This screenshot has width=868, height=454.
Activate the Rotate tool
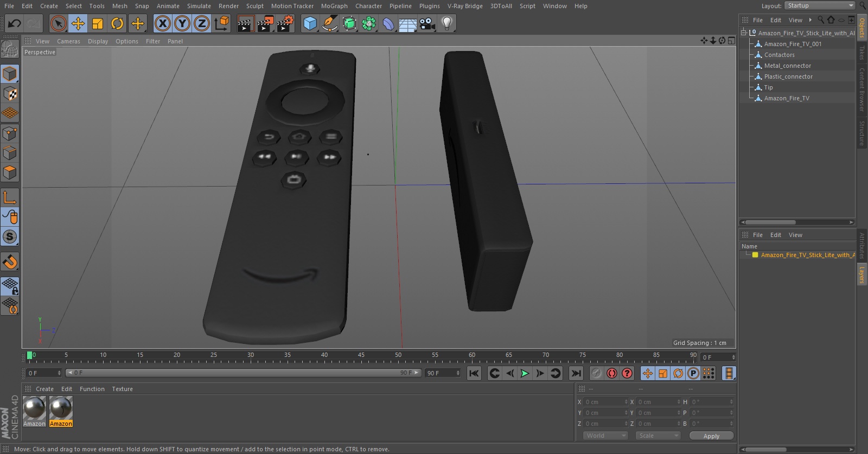[117, 23]
